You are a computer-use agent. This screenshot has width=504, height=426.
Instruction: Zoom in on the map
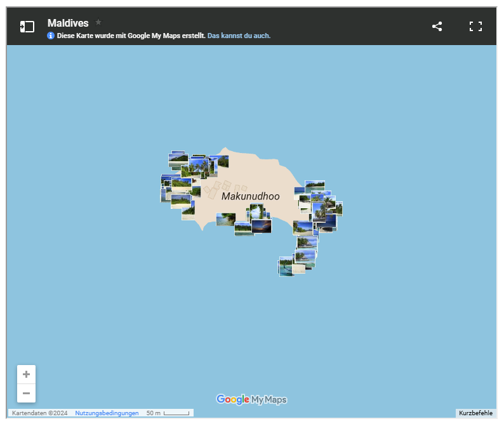point(26,375)
